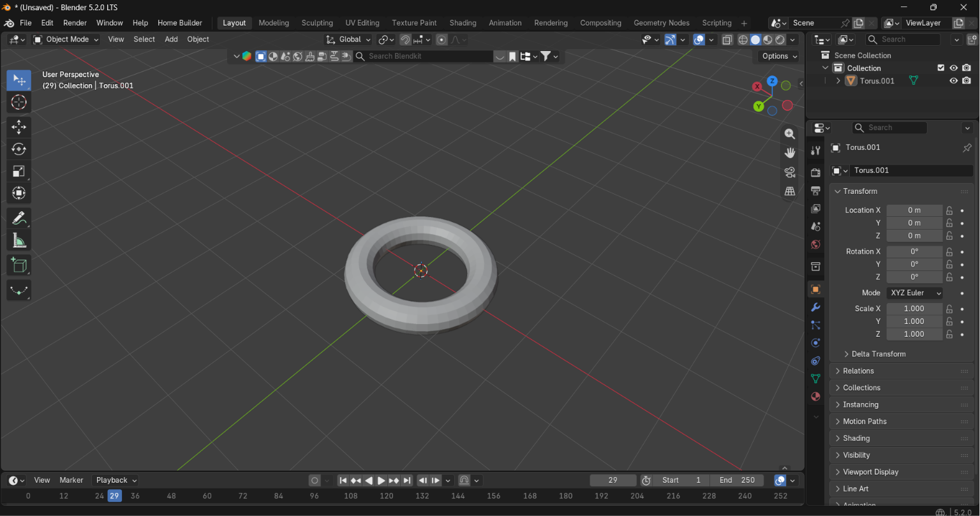Viewport: 980px width, 516px height.
Task: Open timeline Playback dropdown
Action: pos(116,480)
